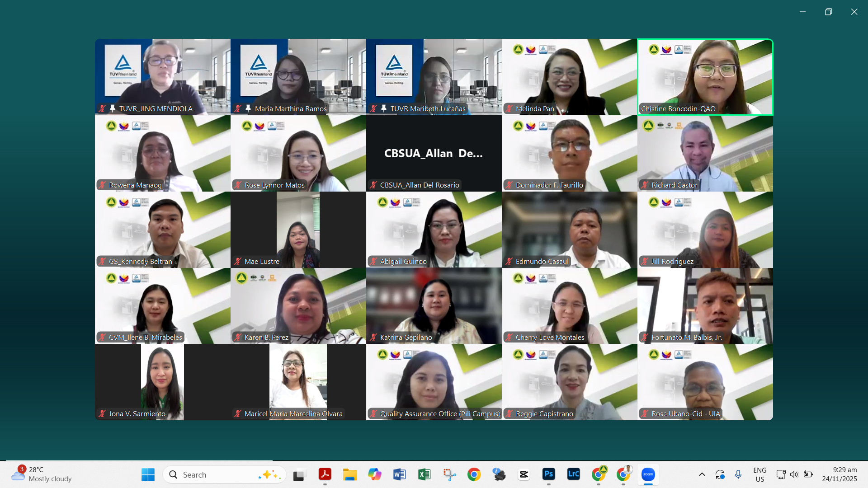The height and width of the screenshot is (488, 868).
Task: Click the pin icon on TUVR_JING MENDIOLA
Action: tap(113, 108)
